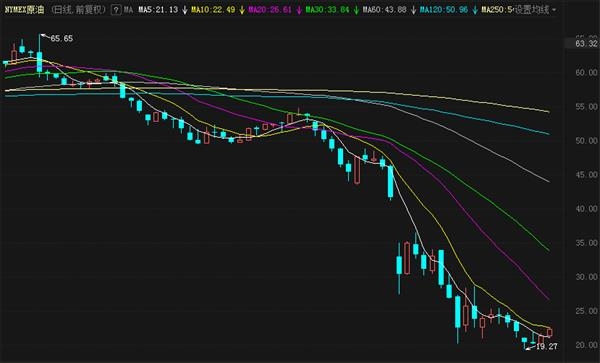Screen dimensions: 600x363
Task: Click the magenta MA20 down arrow
Action: [299, 10]
